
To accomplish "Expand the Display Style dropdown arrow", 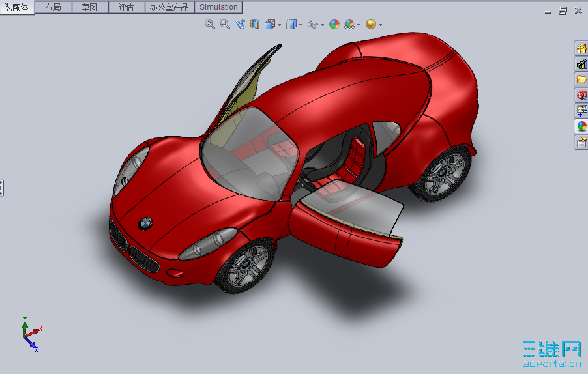I will tap(301, 25).
